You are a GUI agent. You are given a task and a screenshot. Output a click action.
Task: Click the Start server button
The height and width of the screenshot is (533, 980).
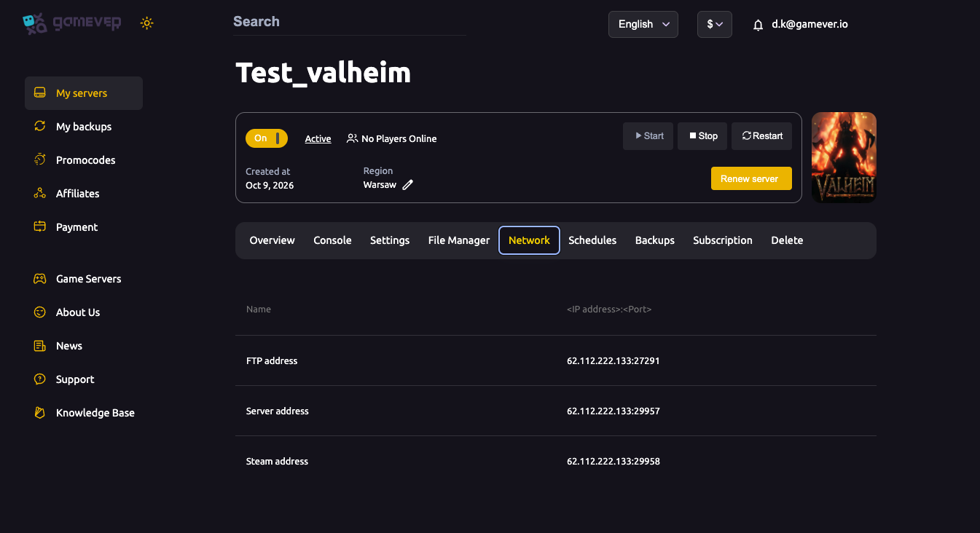click(x=648, y=136)
